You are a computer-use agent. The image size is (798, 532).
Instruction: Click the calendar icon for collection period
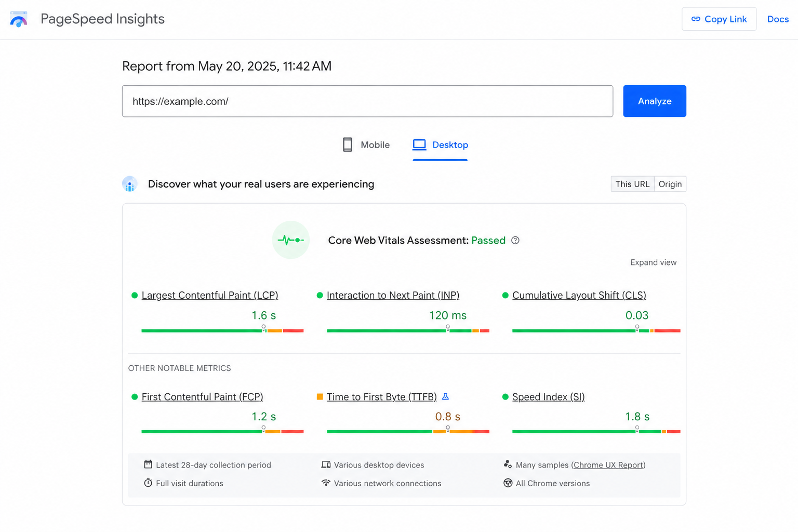pyautogui.click(x=148, y=464)
